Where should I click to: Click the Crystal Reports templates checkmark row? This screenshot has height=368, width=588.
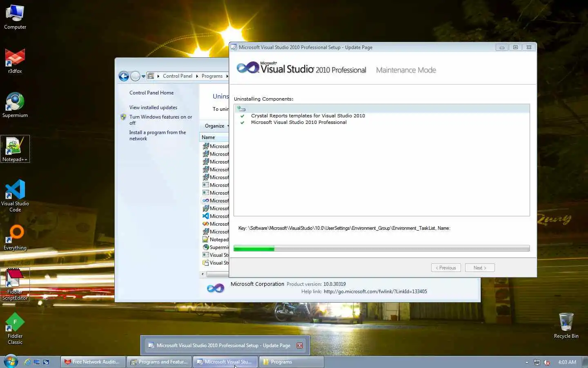click(x=308, y=116)
